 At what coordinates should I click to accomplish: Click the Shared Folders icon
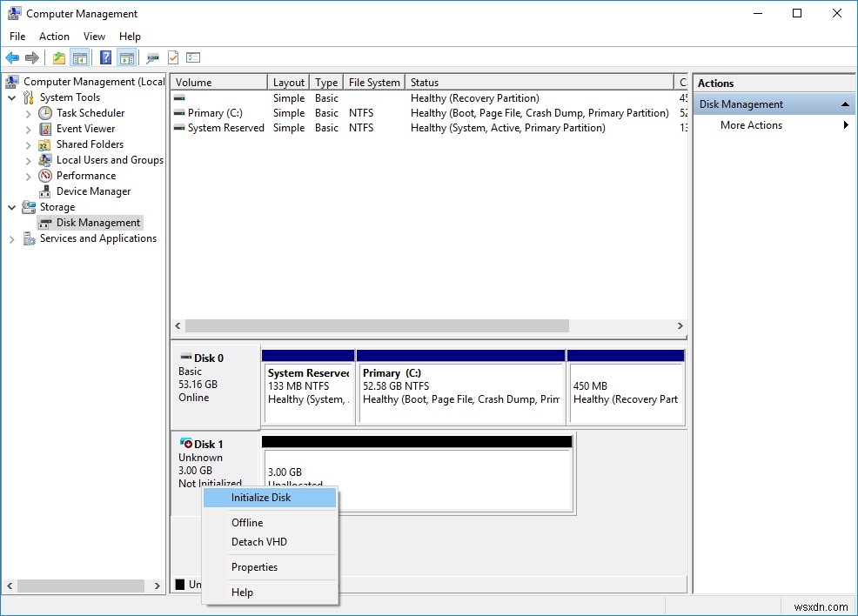tap(45, 144)
